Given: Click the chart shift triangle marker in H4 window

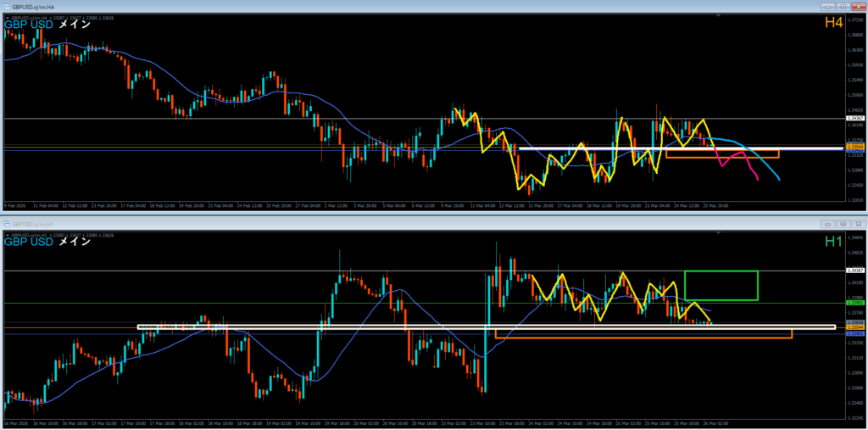Looking at the screenshot, I should (x=718, y=16).
